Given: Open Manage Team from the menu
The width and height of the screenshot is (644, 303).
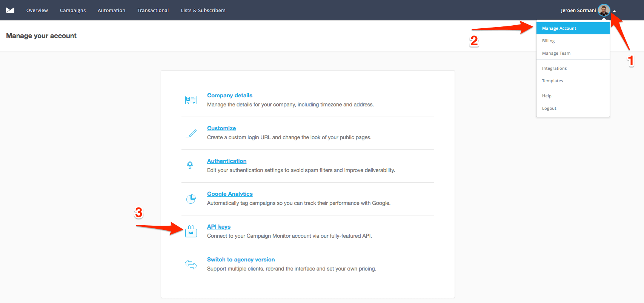Looking at the screenshot, I should (573, 53).
